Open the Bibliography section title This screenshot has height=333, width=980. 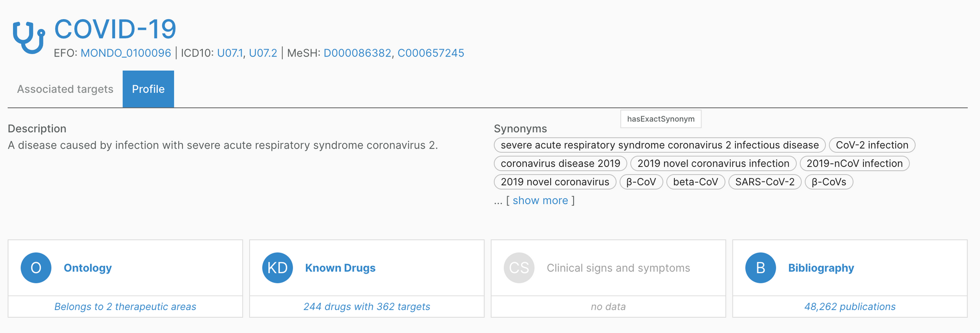pyautogui.click(x=821, y=268)
